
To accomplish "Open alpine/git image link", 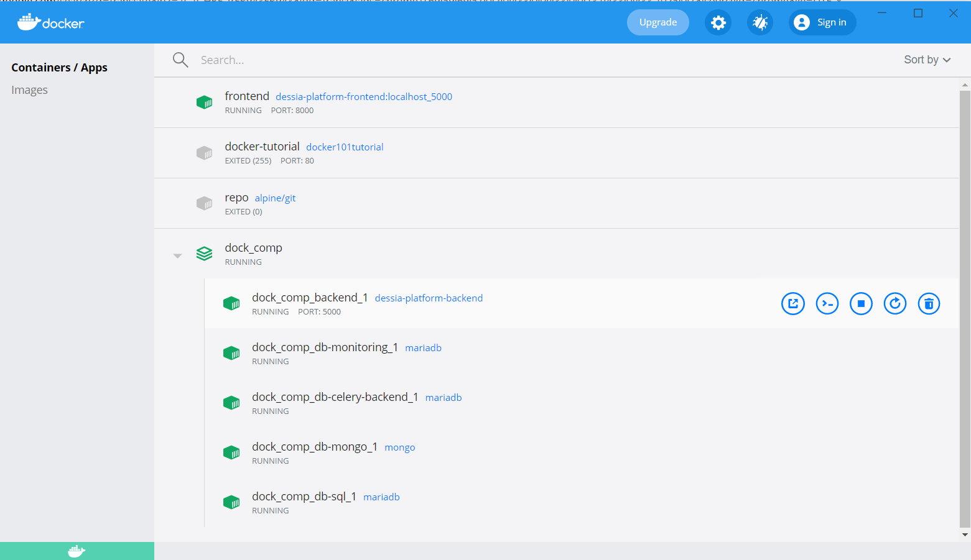I will click(x=275, y=198).
